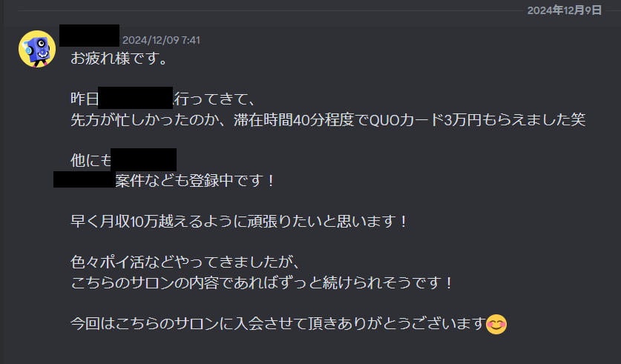Screen dimensions: 621x364
Task: Click the blacked-out username beside the avatar
Action: pyautogui.click(x=90, y=36)
